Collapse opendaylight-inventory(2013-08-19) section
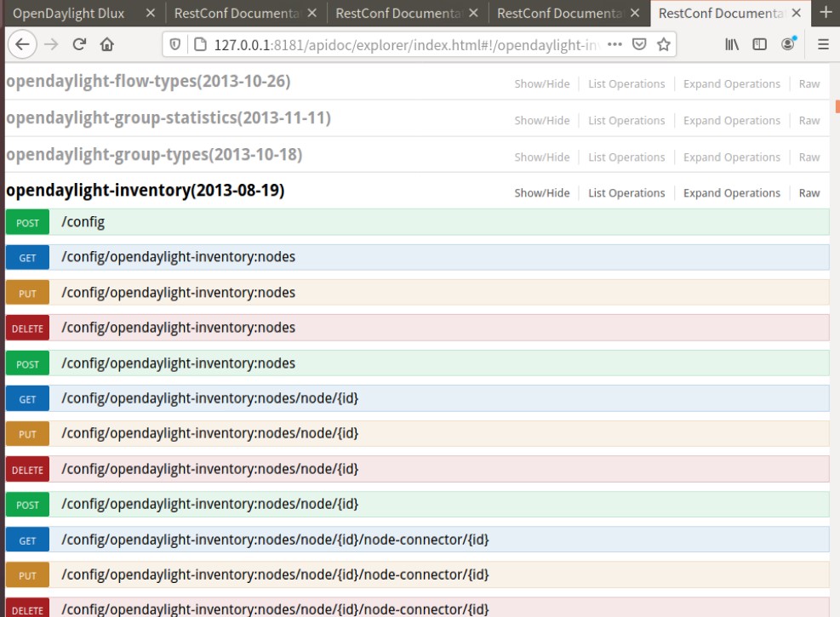The image size is (840, 617). tap(146, 191)
